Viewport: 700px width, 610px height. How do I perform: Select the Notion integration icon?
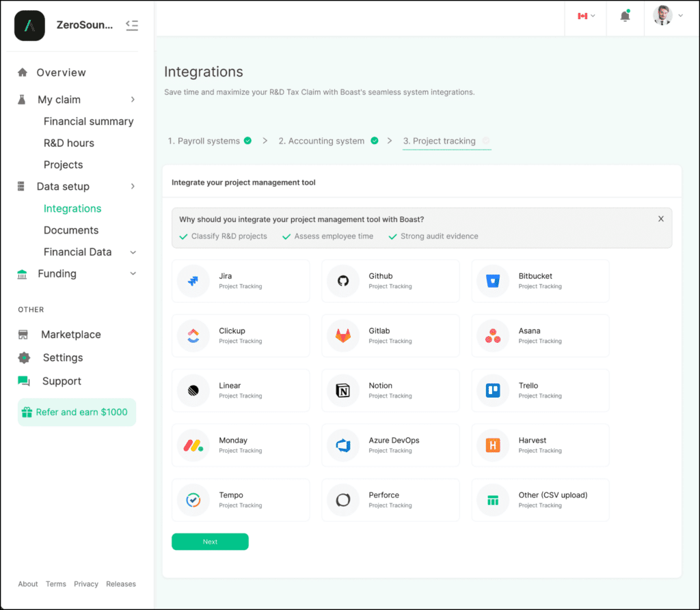[343, 391]
